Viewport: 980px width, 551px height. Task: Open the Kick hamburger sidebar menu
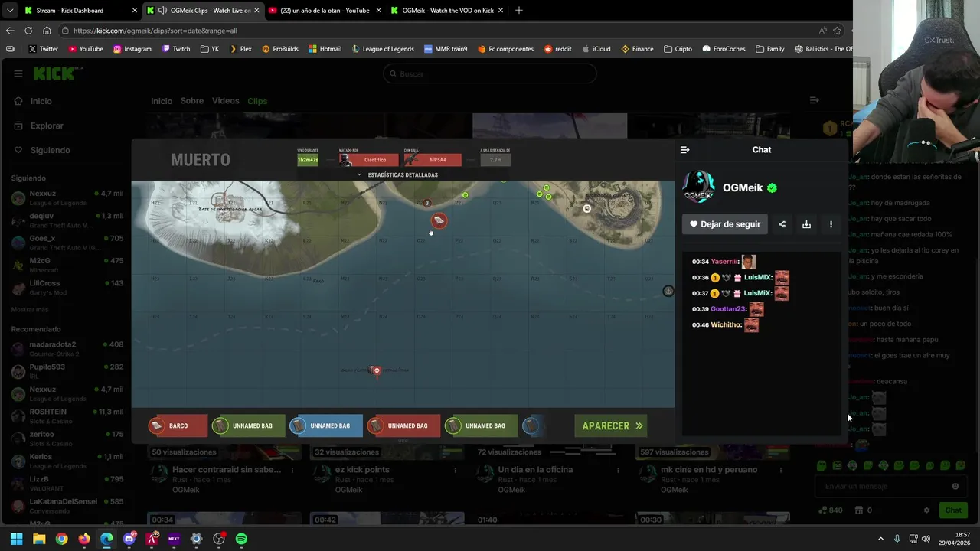click(18, 73)
